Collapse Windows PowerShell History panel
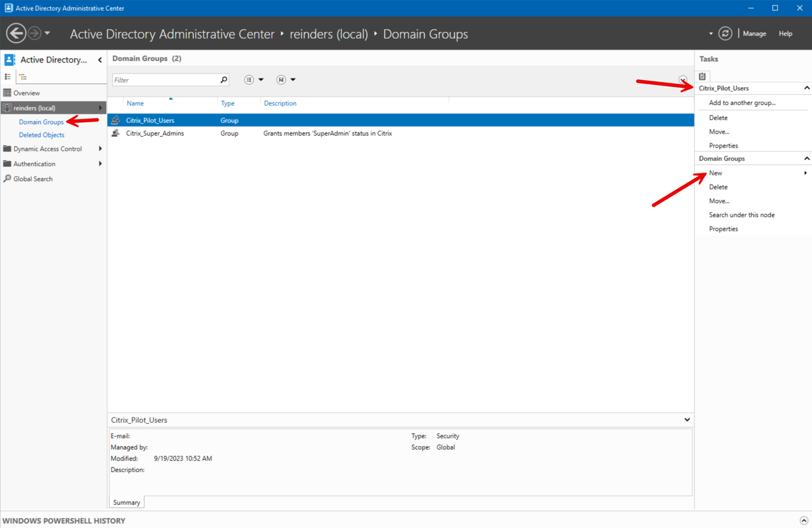Viewport: 812px width, 528px height. 804,520
